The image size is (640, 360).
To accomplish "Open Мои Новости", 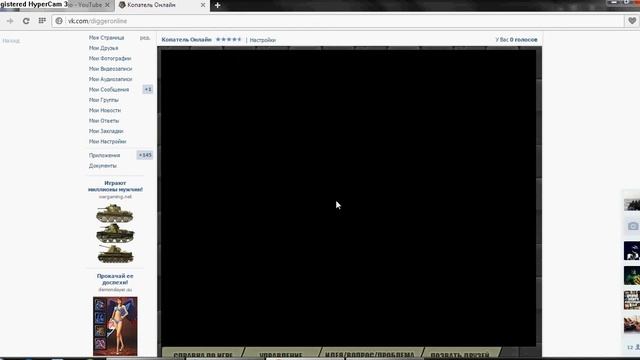I will click(104, 110).
